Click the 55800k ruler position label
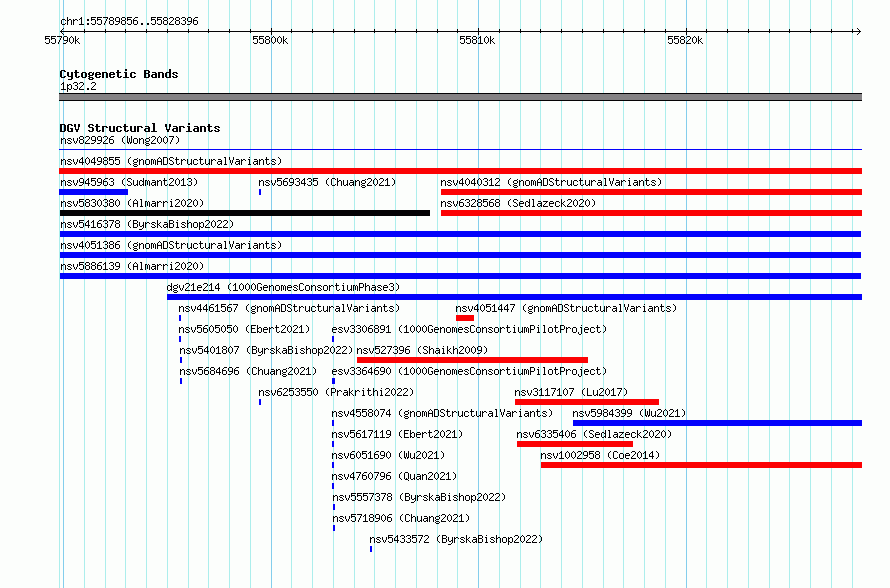This screenshot has width=890, height=588. point(270,40)
